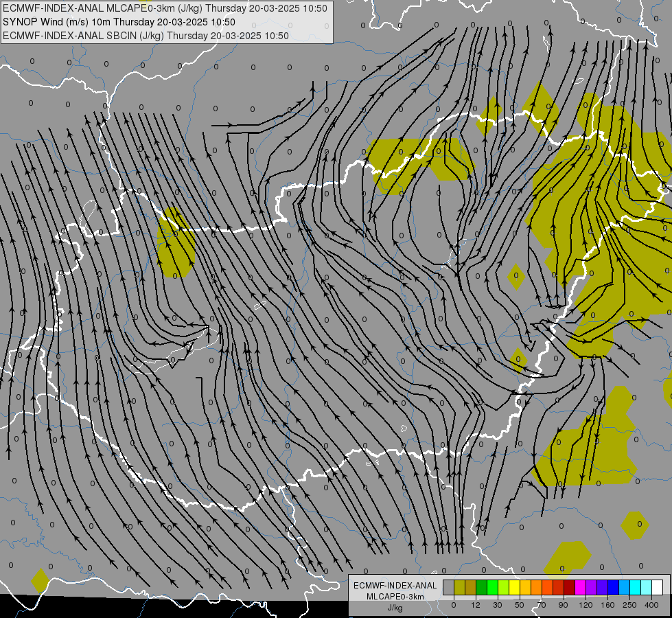
Task: Click the legend value 50
Action: click(x=520, y=605)
